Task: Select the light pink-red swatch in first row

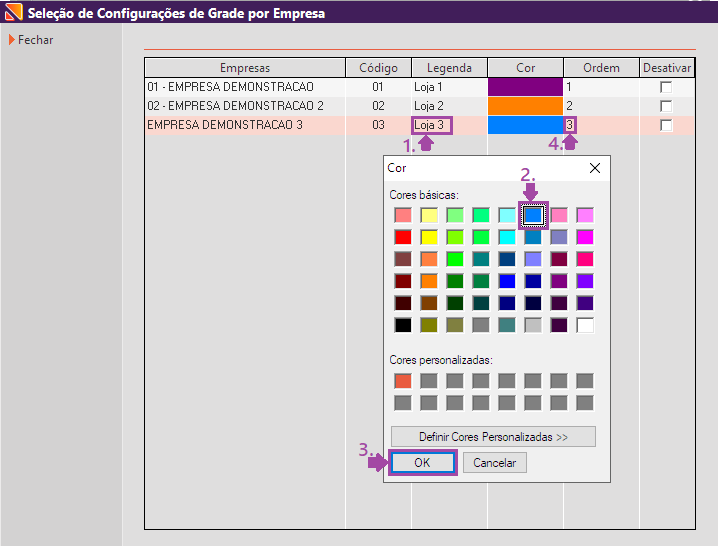Action: [403, 215]
